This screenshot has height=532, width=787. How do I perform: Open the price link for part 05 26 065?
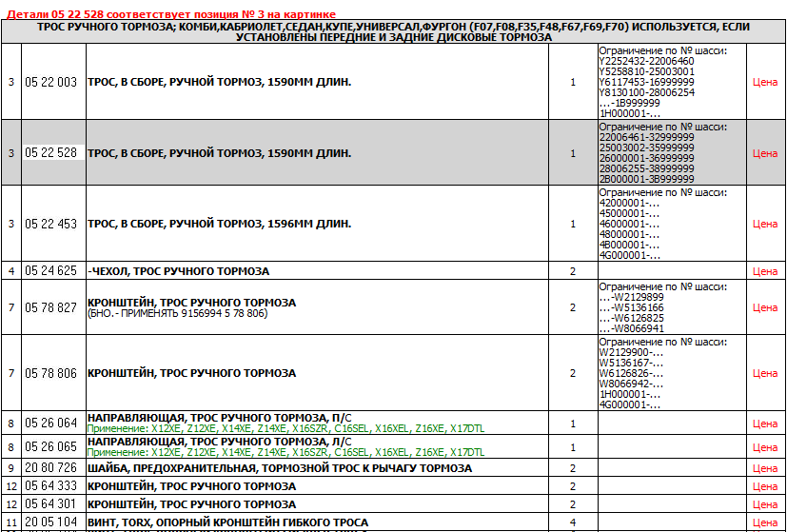point(764,447)
